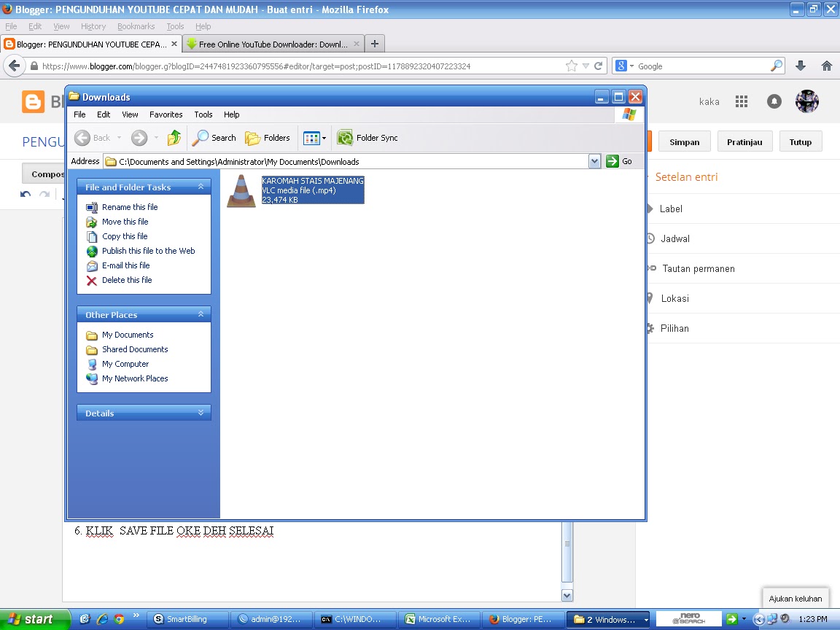Click Delete this file
This screenshot has width=840, height=630.
(127, 280)
